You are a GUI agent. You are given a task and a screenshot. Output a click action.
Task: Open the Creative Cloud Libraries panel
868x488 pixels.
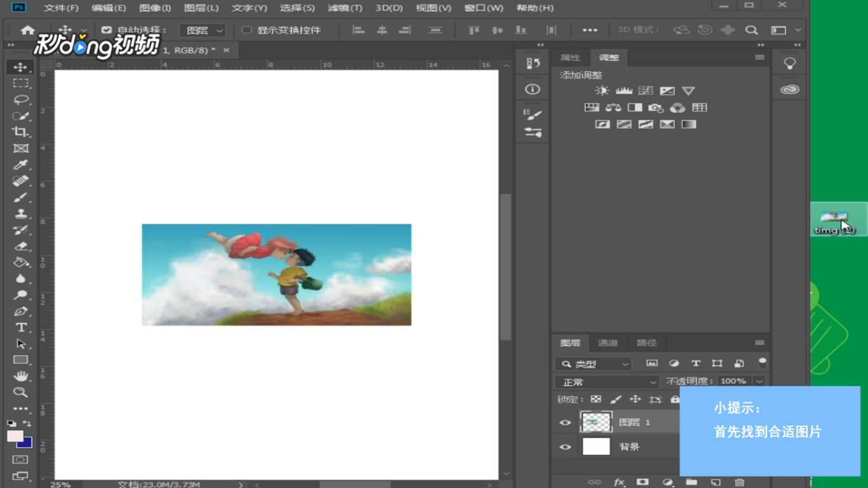789,90
